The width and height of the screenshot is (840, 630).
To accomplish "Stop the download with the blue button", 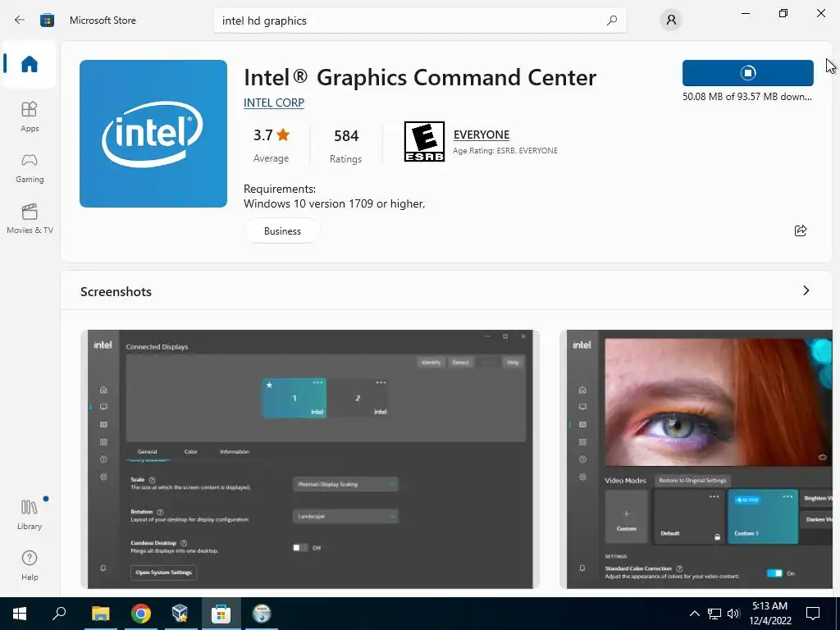I will pyautogui.click(x=748, y=73).
